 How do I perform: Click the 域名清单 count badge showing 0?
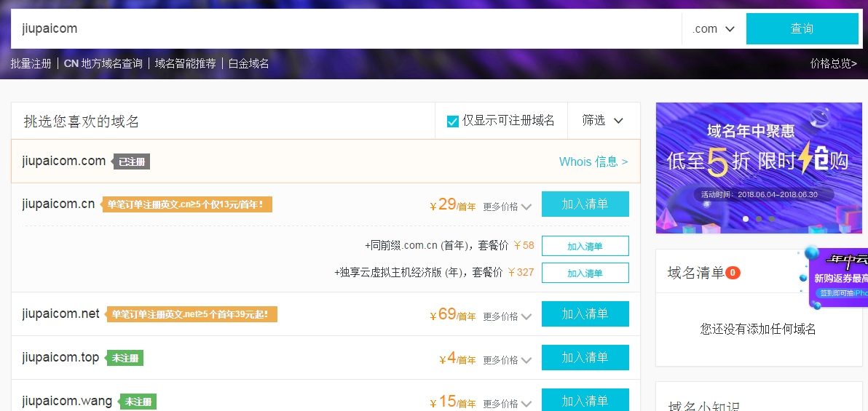(x=733, y=273)
